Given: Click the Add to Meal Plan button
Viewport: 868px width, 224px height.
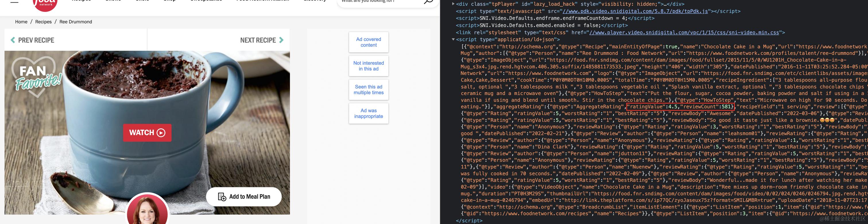Looking at the screenshot, I should coord(244,197).
